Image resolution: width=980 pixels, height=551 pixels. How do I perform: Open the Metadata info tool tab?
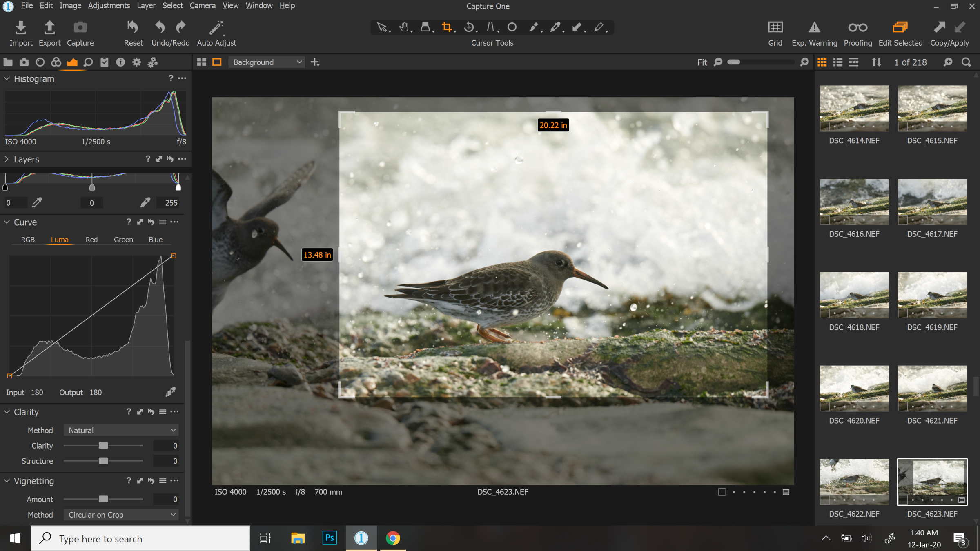tap(120, 62)
